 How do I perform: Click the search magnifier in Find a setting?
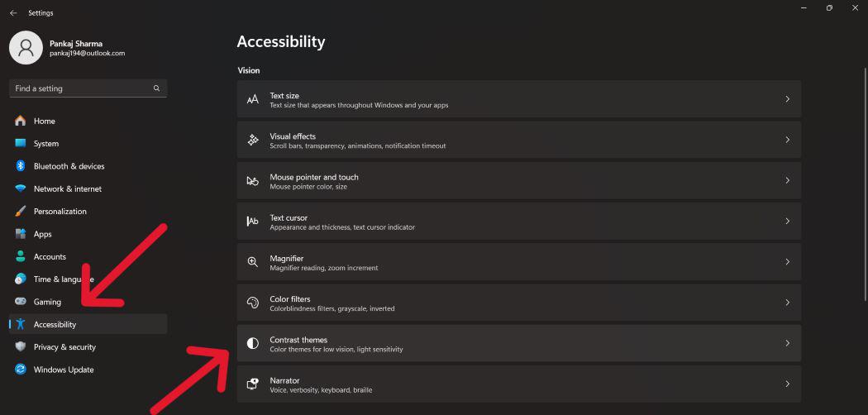[x=156, y=88]
